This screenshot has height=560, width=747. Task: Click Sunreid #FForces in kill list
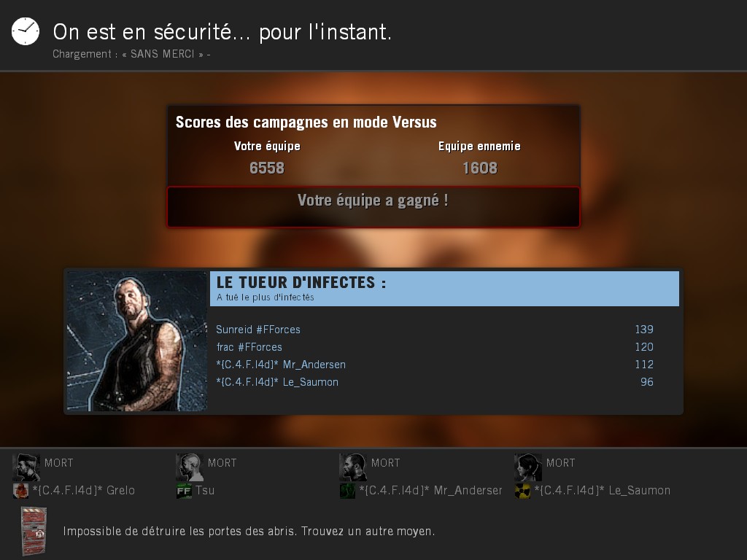coord(258,330)
